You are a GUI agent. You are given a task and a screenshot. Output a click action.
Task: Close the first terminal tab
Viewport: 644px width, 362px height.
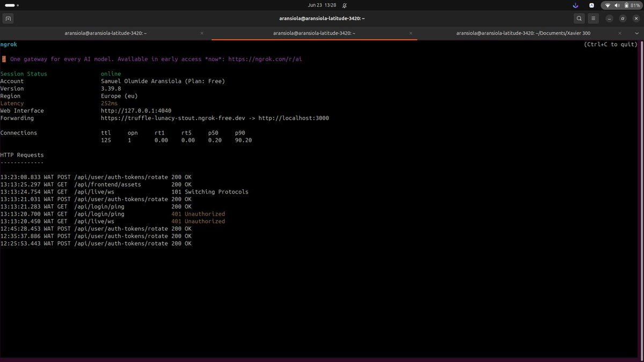(x=202, y=33)
